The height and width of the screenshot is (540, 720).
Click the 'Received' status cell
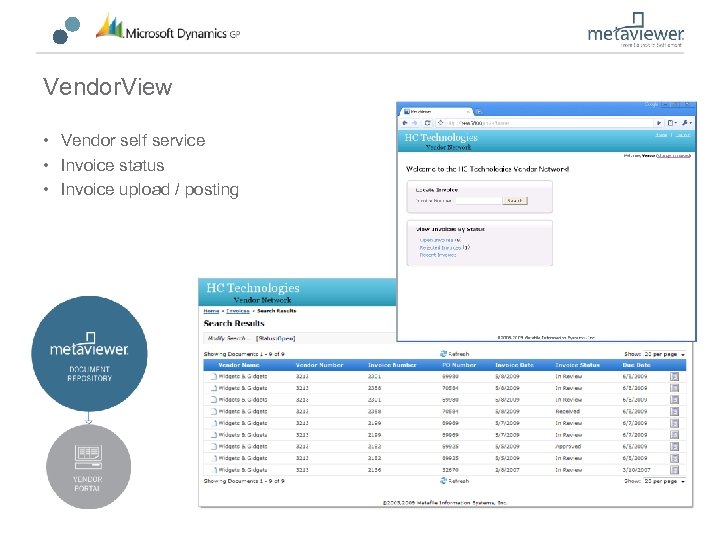tap(568, 411)
